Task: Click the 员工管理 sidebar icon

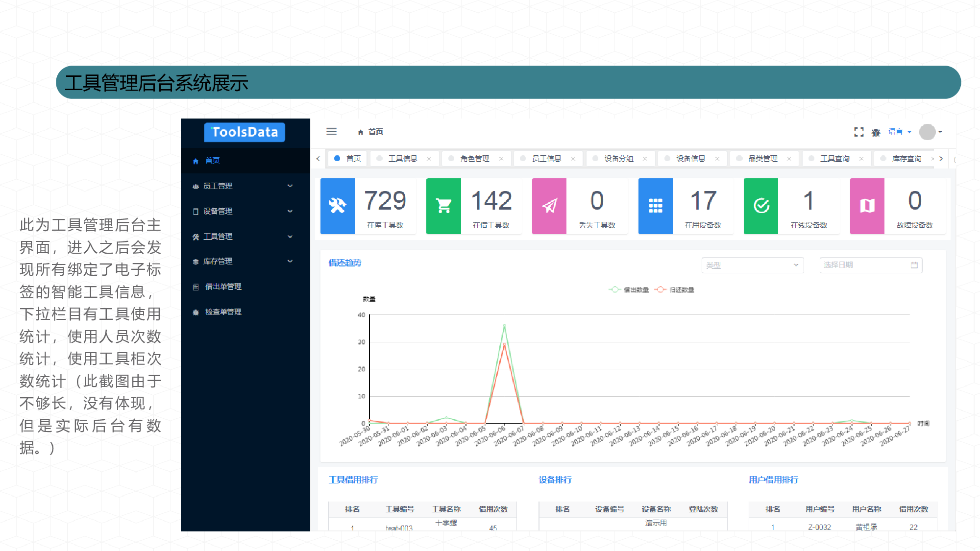Action: coord(196,186)
